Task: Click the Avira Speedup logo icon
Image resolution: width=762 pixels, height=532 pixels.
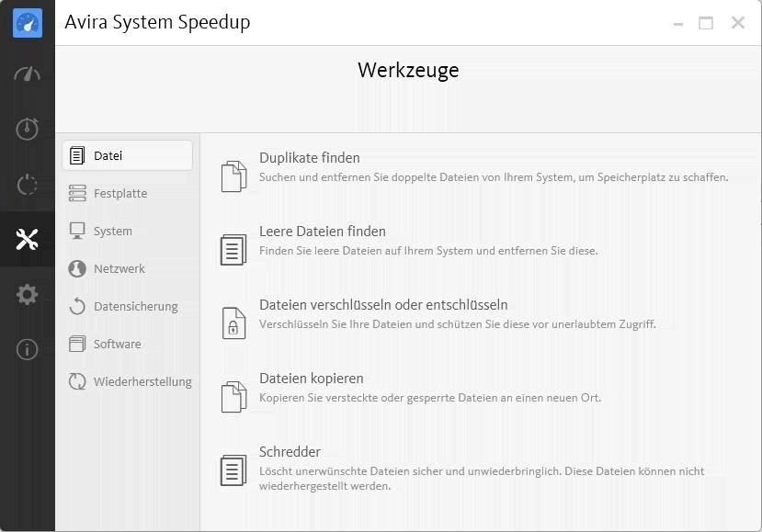Action: 28,23
